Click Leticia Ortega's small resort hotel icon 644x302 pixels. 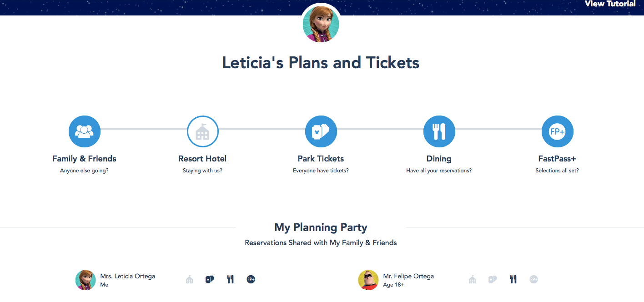(x=190, y=279)
